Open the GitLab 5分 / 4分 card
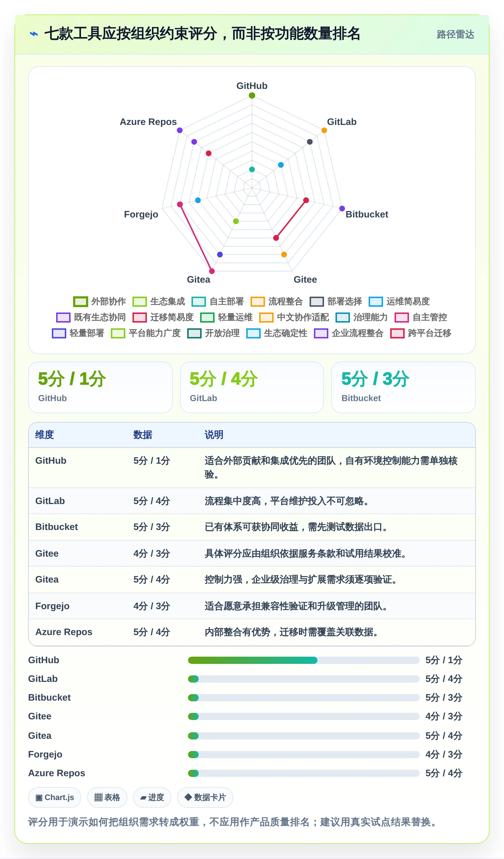Screen dimensions: 504x859 tap(252, 387)
